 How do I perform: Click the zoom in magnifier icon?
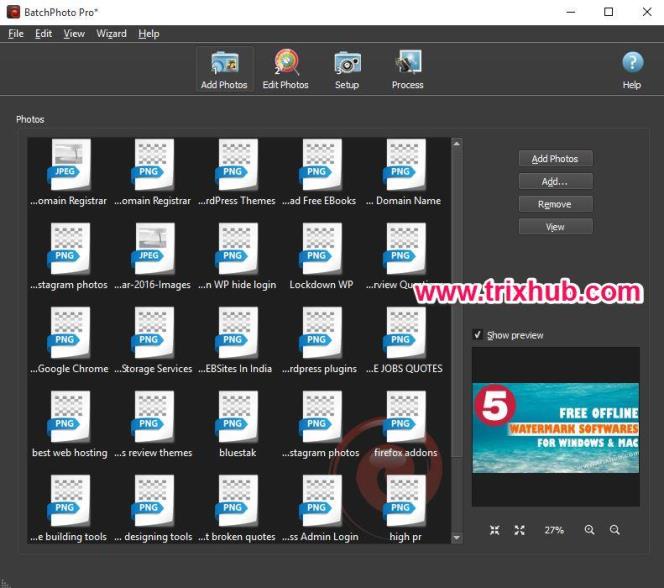coord(589,530)
